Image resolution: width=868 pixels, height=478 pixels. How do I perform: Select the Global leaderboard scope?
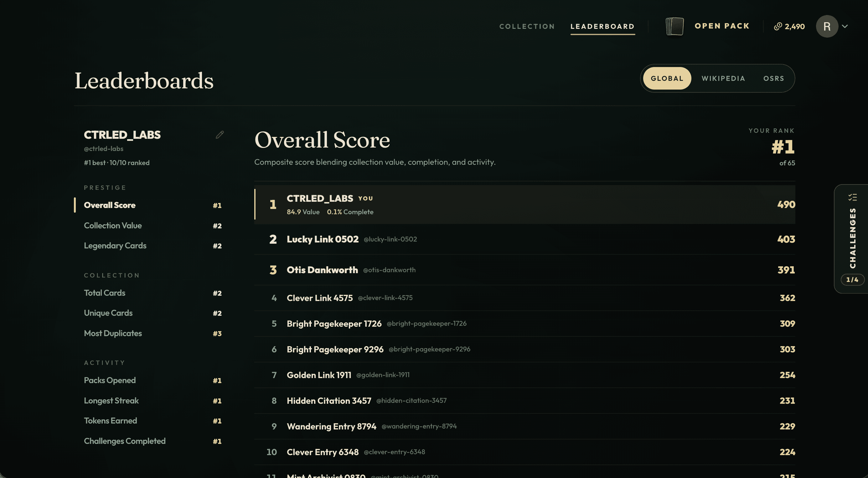667,78
